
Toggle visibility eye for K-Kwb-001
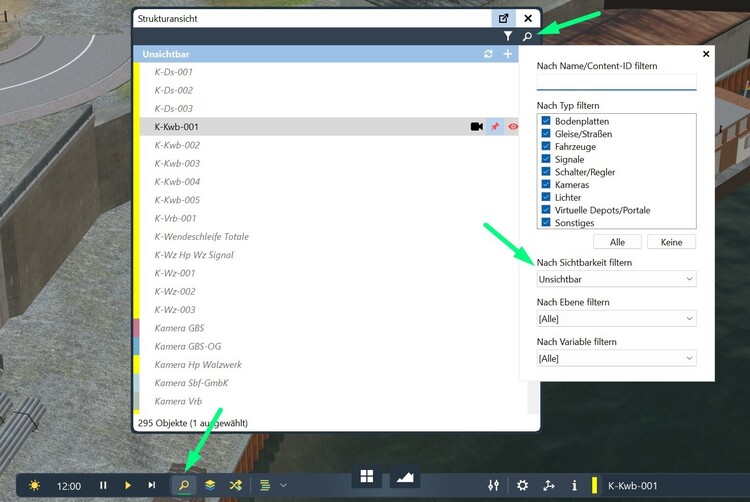tap(513, 127)
